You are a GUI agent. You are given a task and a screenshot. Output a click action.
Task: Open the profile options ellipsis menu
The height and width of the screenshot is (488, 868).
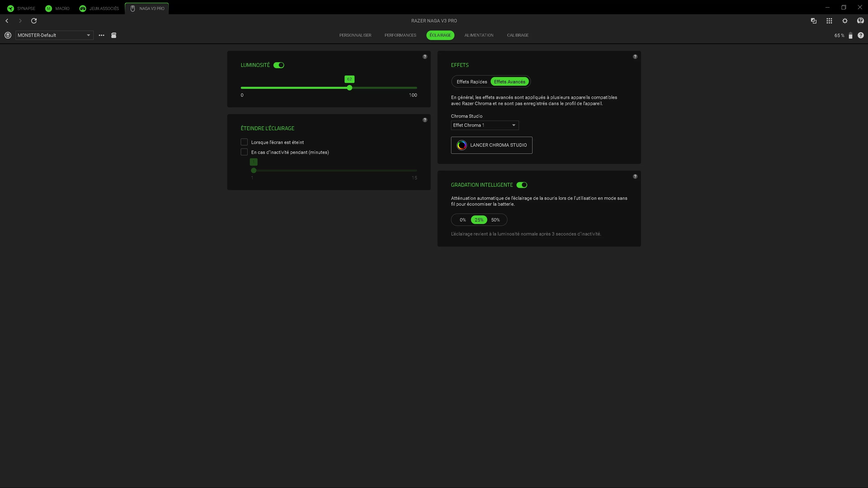pos(102,35)
